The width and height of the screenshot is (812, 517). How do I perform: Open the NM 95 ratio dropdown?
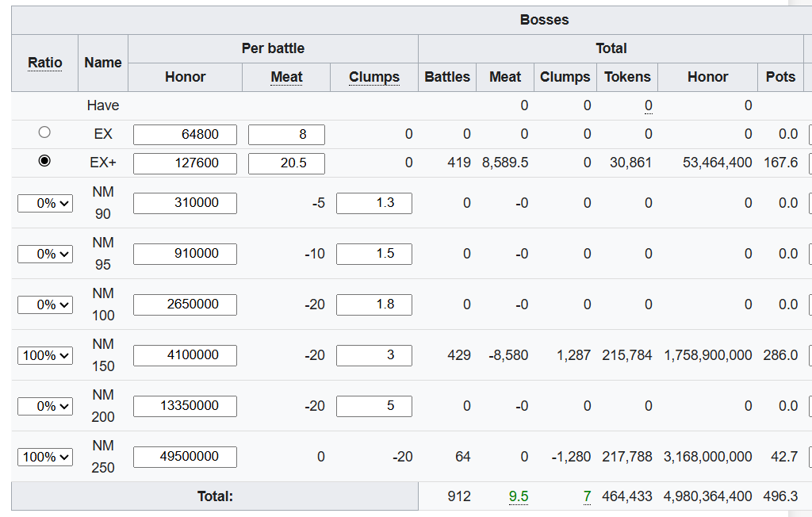(x=45, y=254)
